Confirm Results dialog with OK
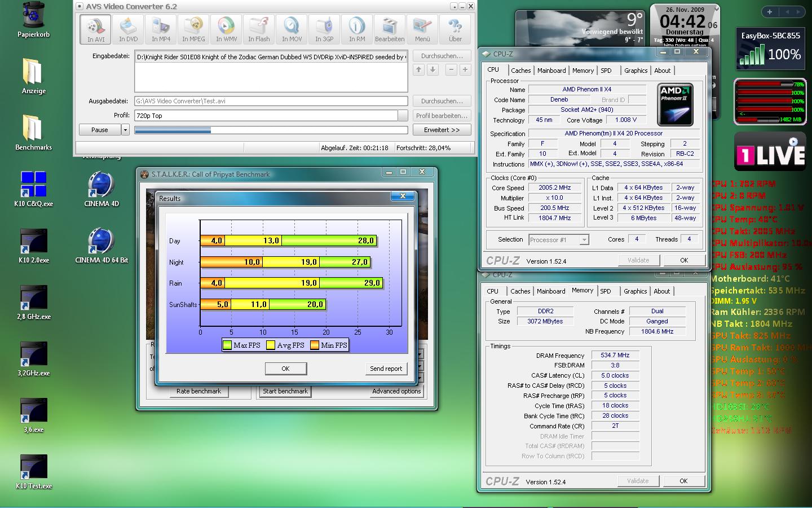 click(286, 369)
